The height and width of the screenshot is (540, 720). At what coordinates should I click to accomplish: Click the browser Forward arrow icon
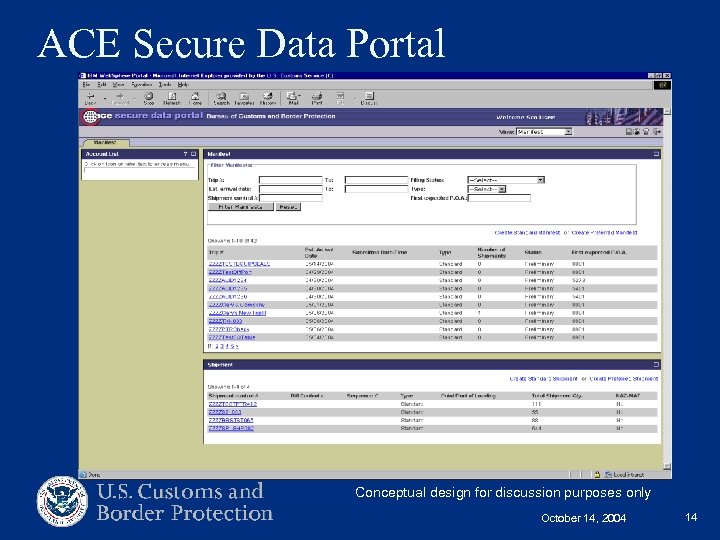(119, 96)
